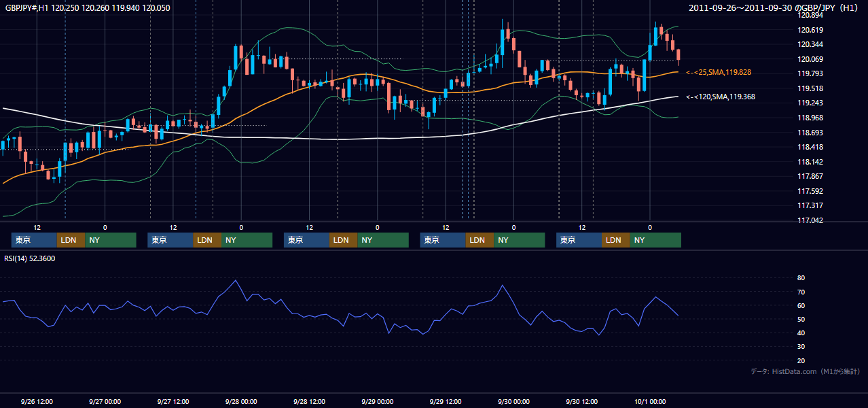The height and width of the screenshot is (408, 868).
Task: Click the 2011-09-26～2011-09-30 date range title
Action: (774, 8)
